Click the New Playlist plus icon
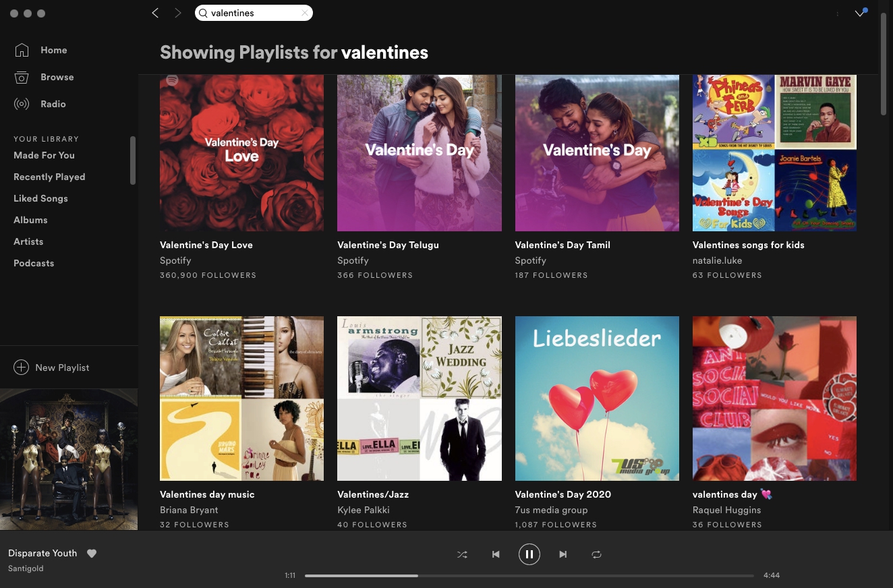This screenshot has height=588, width=893. coord(22,367)
